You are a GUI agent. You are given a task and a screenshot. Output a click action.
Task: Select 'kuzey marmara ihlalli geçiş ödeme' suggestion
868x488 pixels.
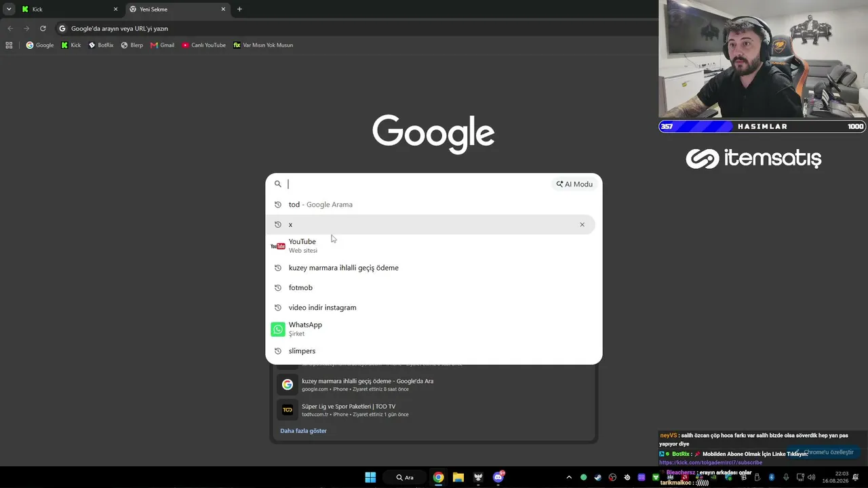(431, 268)
